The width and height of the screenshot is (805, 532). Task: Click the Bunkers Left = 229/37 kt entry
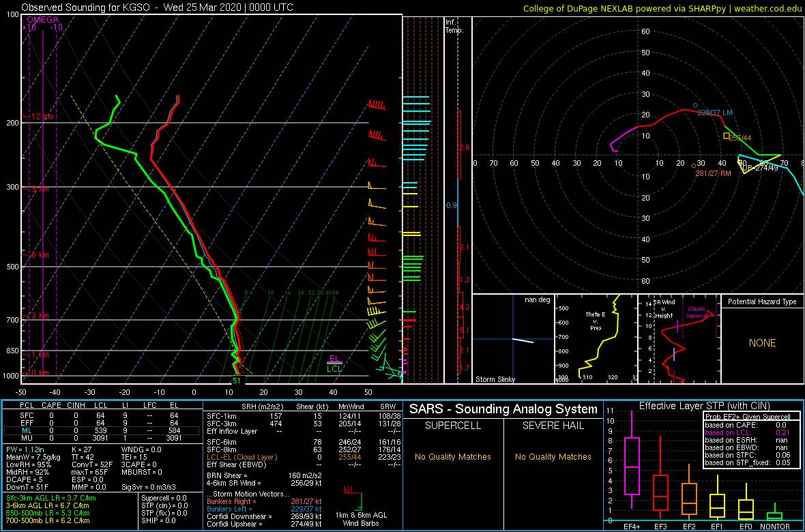tap(265, 508)
